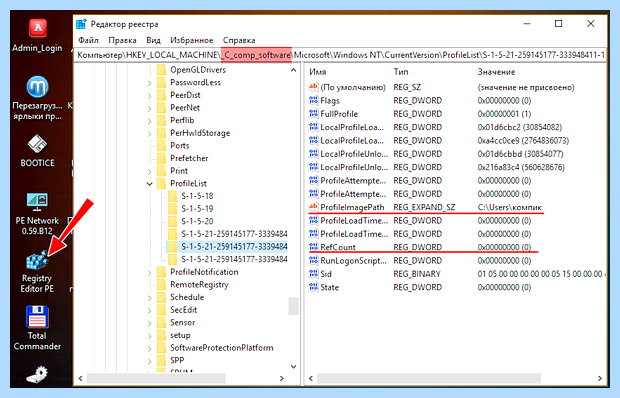The width and height of the screenshot is (620, 398).
Task: Select the RemoteRegistry key
Action: pos(199,285)
